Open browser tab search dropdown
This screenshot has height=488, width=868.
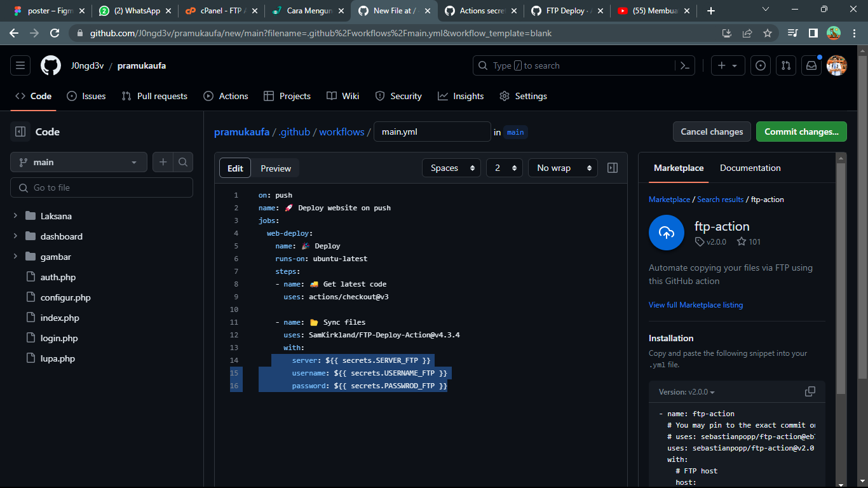(x=766, y=10)
